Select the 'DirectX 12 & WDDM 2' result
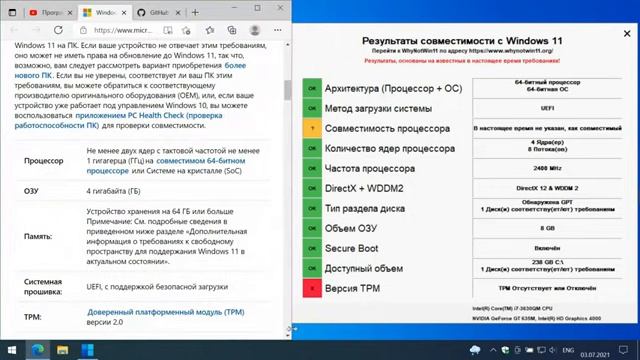Image resolution: width=640 pixels, height=360 pixels. (547, 188)
